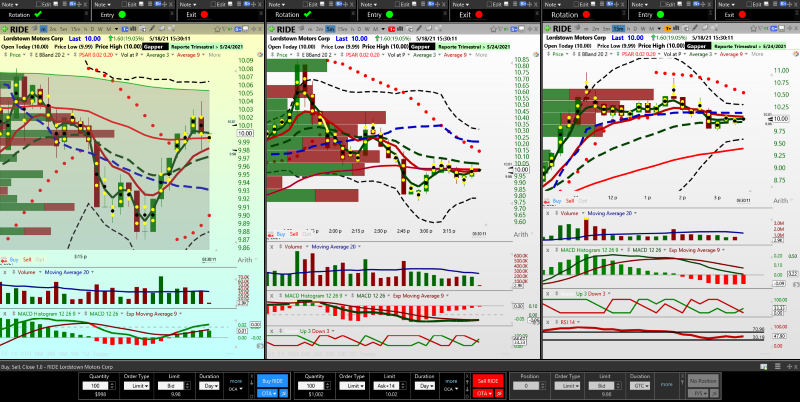Open Duration Day dropdown in buy panel
The width and height of the screenshot is (800, 402).
pos(209,386)
